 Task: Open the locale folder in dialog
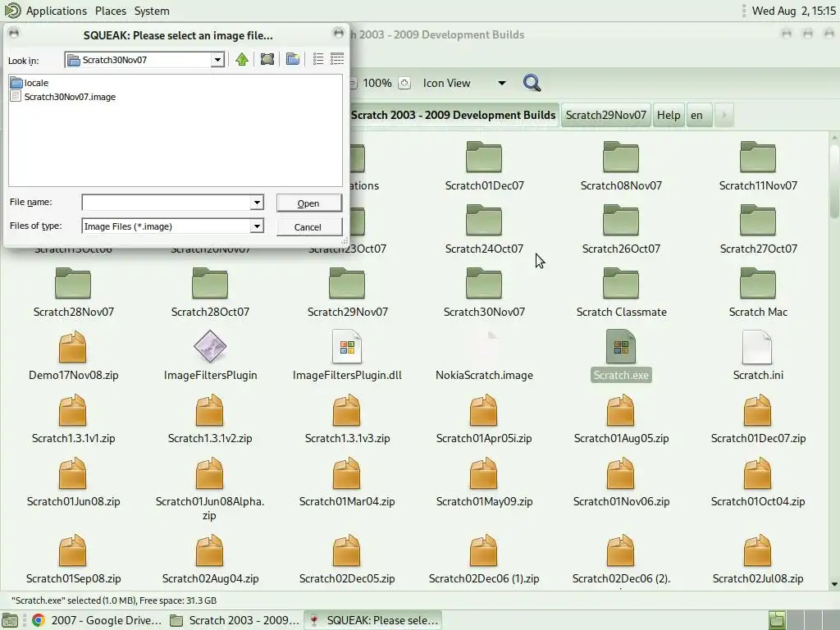coord(30,83)
